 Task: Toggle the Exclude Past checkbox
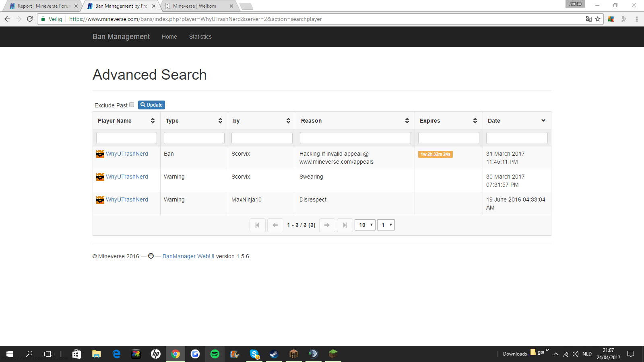(132, 105)
